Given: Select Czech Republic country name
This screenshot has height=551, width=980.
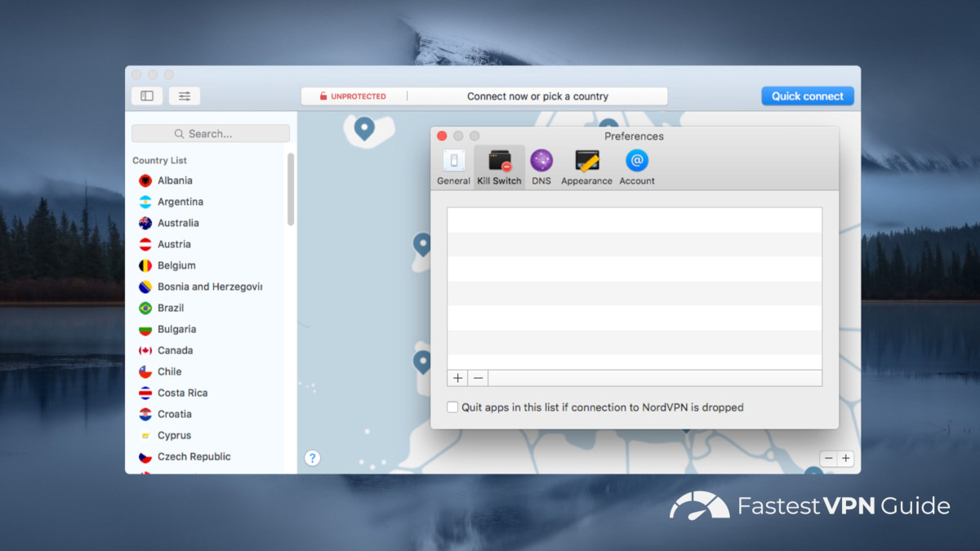Looking at the screenshot, I should pos(194,456).
